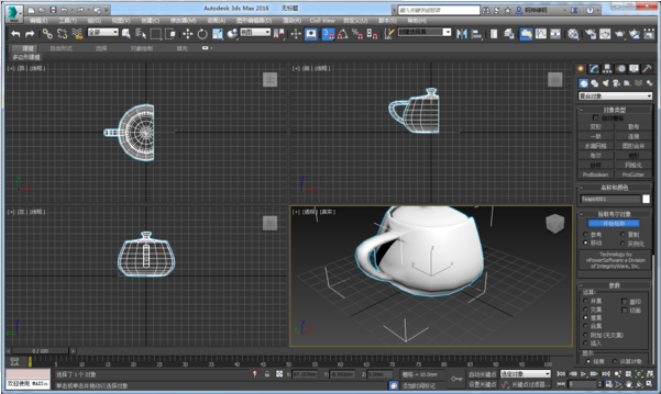Click the Help question mark icon
The height and width of the screenshot is (394, 661).
[590, 10]
